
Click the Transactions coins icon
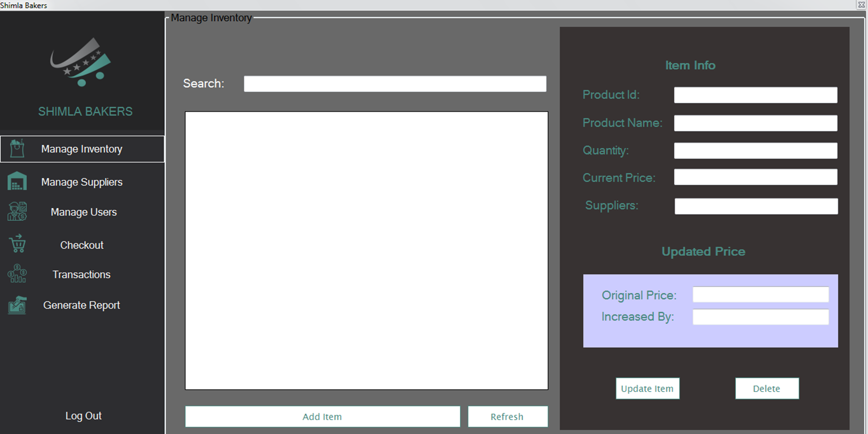[x=17, y=273]
